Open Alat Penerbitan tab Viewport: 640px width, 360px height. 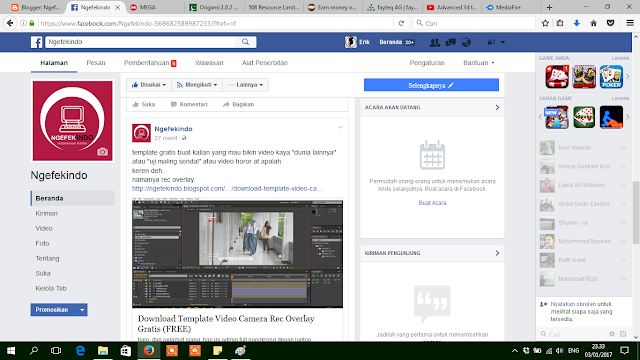click(x=264, y=63)
